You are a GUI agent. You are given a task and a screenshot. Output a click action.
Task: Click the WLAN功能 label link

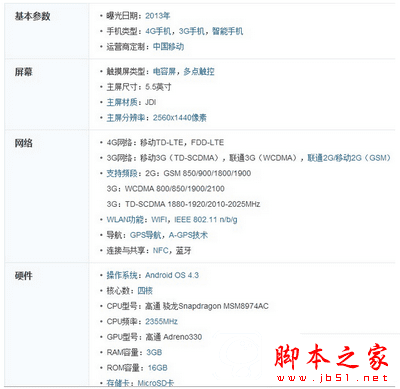(x=125, y=220)
